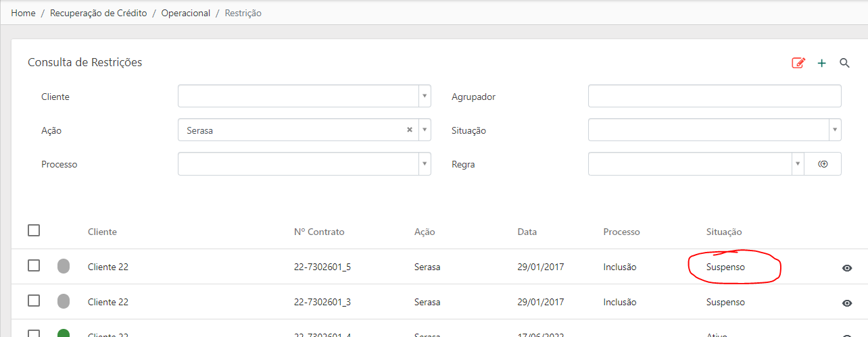868x337 pixels.
Task: Go to Operacional breadcrumb
Action: pyautogui.click(x=186, y=13)
